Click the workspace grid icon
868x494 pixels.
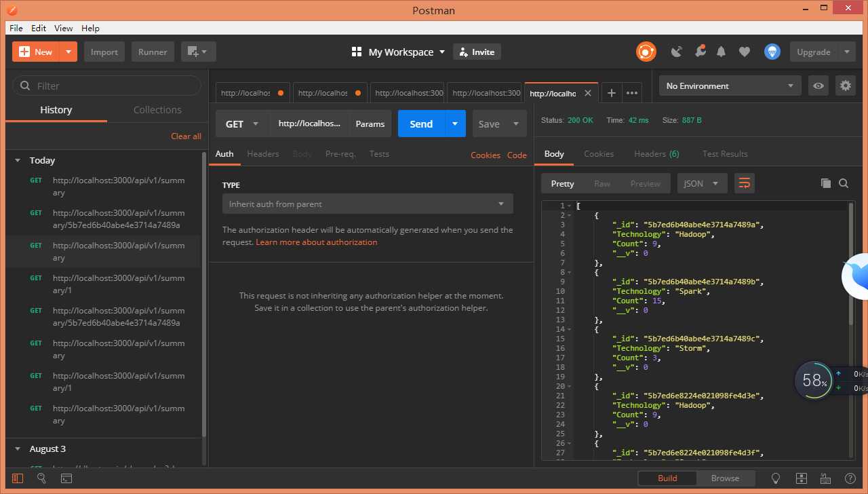[357, 52]
